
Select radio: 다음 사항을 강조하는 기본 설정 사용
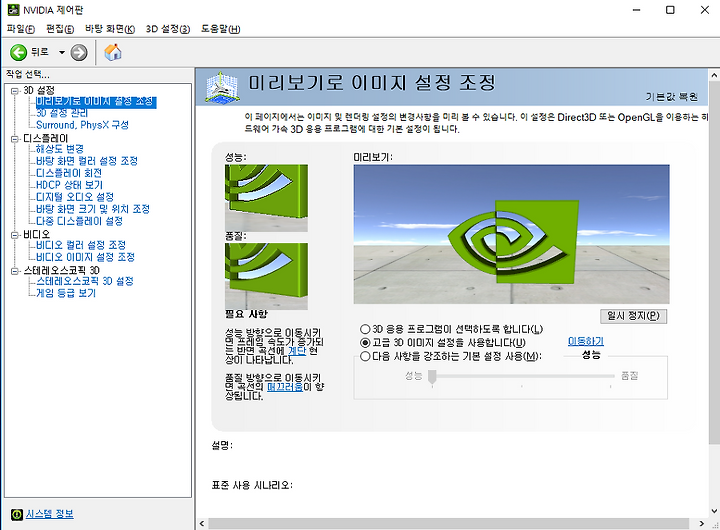[x=365, y=356]
